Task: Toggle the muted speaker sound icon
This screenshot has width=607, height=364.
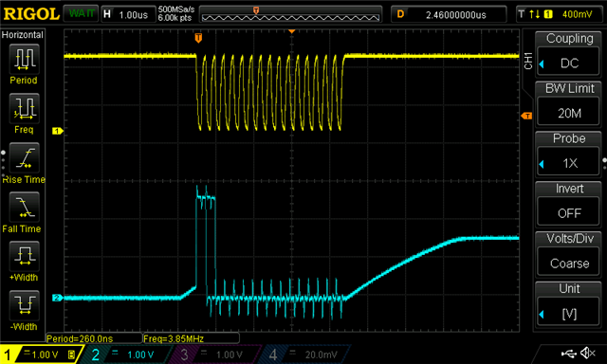Action: tap(588, 353)
